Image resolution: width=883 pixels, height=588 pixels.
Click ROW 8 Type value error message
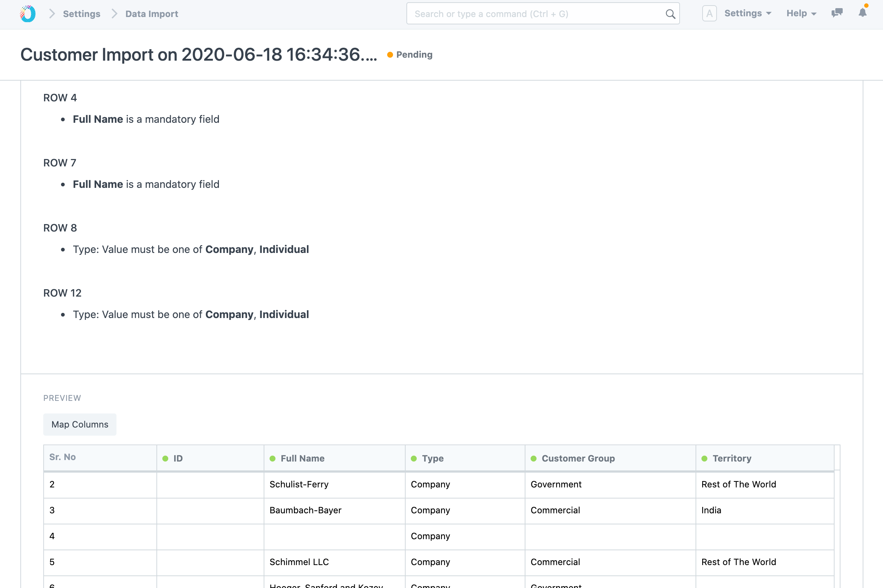(x=191, y=250)
